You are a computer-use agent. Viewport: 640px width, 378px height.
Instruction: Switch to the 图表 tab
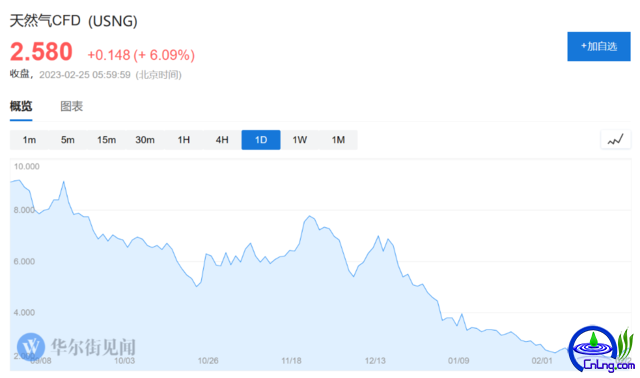(x=71, y=107)
